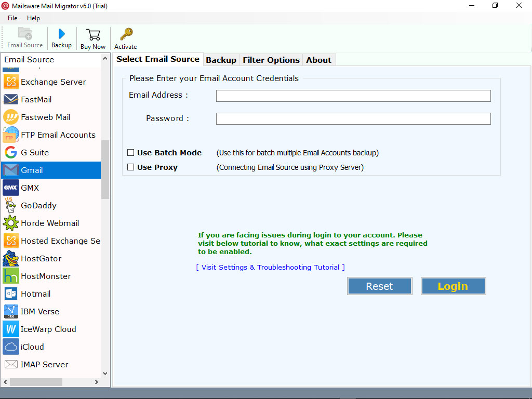This screenshot has height=399, width=532.
Task: Minimize the Mailsware Mail Migrator window
Action: pyautogui.click(x=472, y=5)
